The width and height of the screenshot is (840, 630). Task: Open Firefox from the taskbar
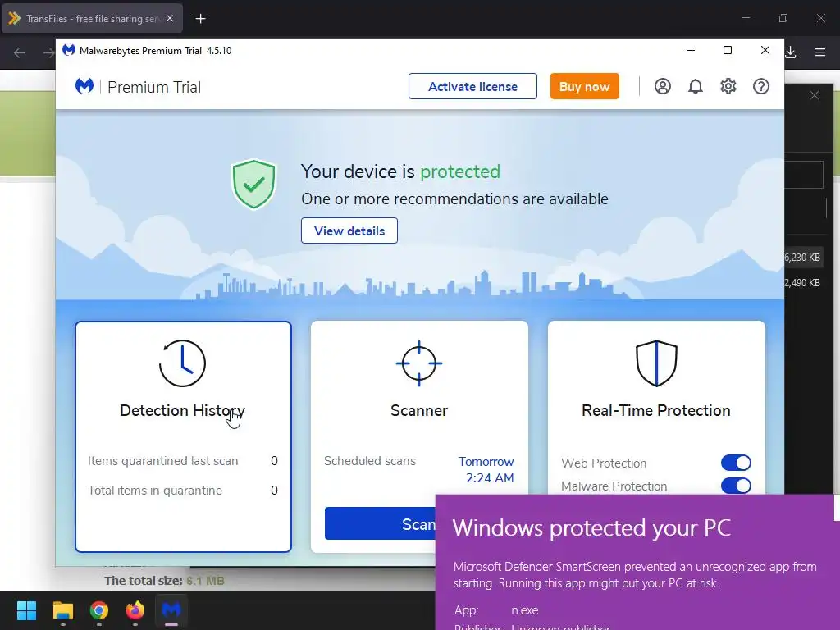point(135,610)
